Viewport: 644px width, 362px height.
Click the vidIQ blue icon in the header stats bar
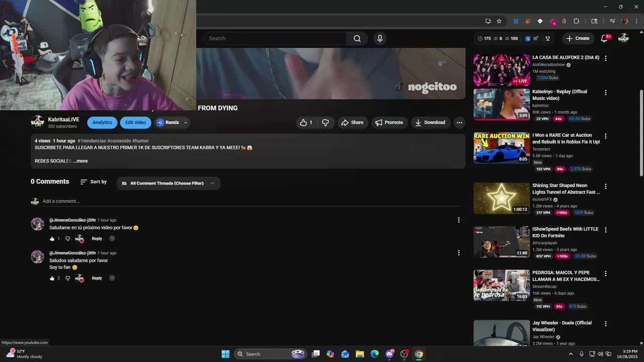point(528,38)
